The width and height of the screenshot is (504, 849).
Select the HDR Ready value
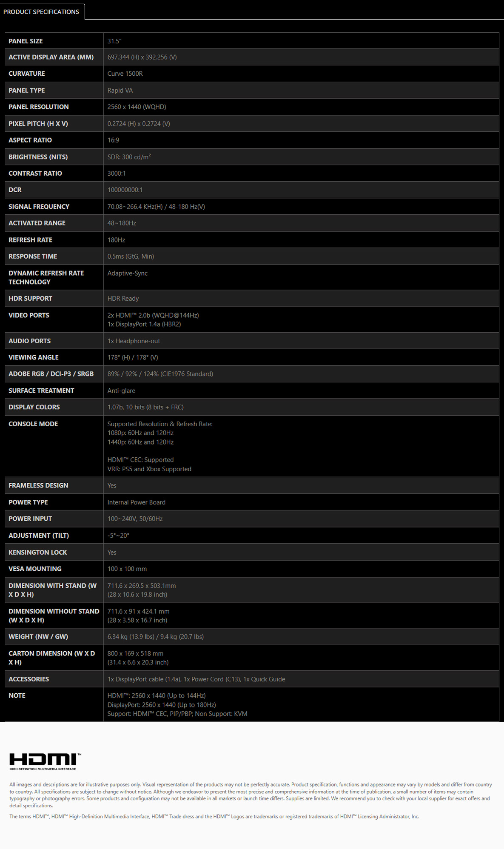pos(123,299)
